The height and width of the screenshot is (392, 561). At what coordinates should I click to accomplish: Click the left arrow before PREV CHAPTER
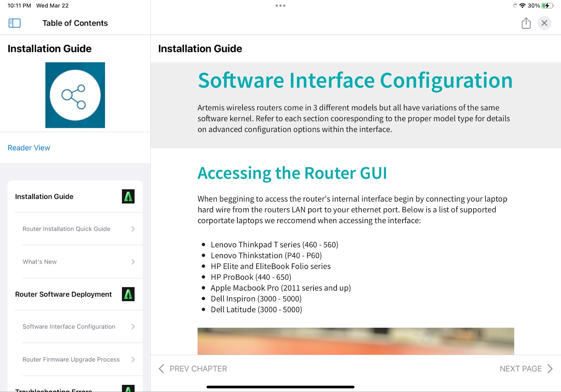tap(161, 369)
